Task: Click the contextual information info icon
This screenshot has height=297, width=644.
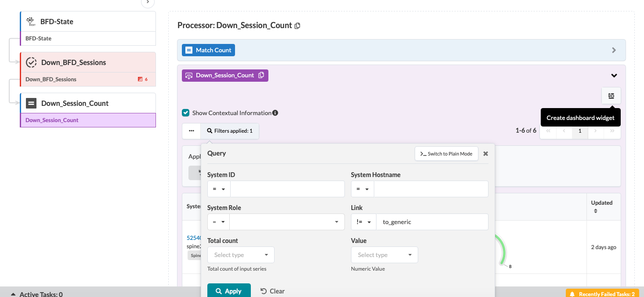Action: 275,113
